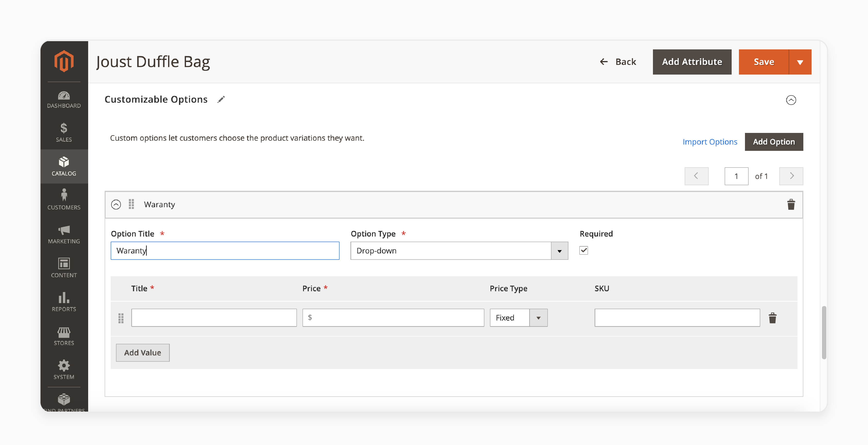The image size is (868, 445).
Task: Click the Joust Duffle Bag page title
Action: pyautogui.click(x=153, y=62)
